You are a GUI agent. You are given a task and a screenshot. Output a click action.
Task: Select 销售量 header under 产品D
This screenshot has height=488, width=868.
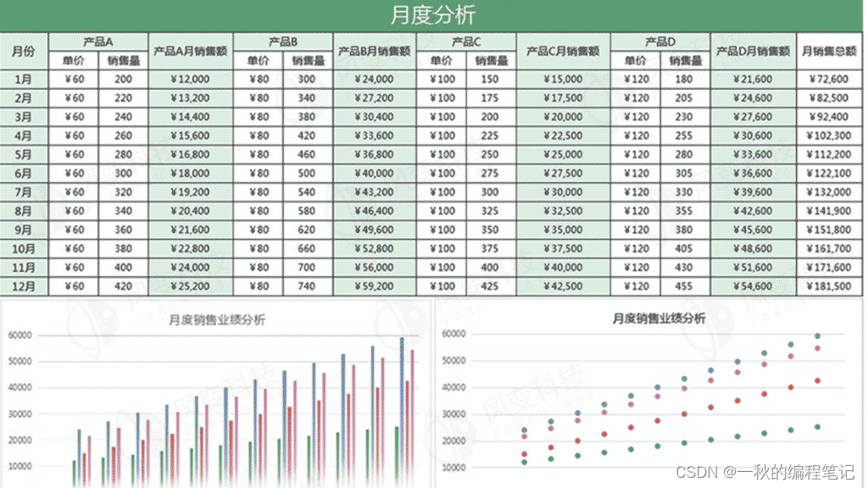pos(685,61)
